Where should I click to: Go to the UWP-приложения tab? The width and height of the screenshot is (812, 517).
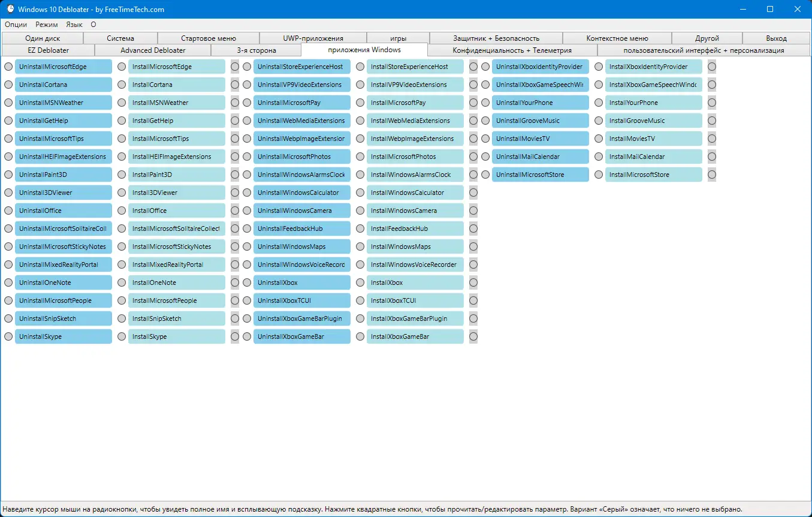pos(313,38)
